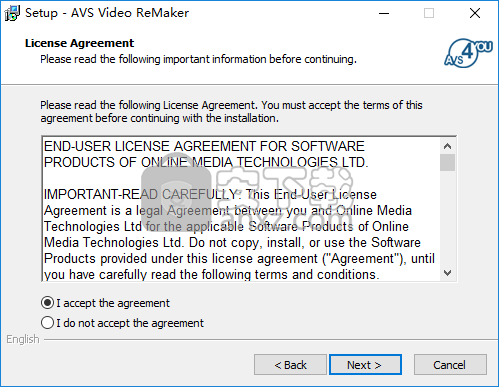Click the license text scroll up arrow
This screenshot has width=499, height=387.
tap(447, 146)
